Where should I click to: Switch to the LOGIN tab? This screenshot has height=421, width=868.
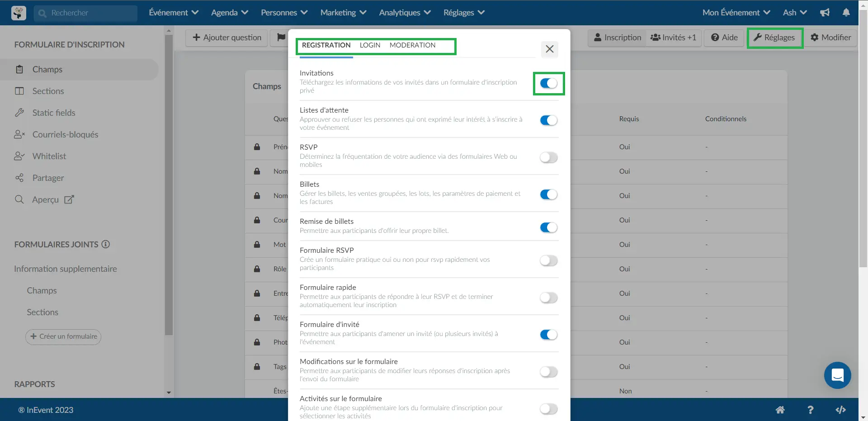370,45
